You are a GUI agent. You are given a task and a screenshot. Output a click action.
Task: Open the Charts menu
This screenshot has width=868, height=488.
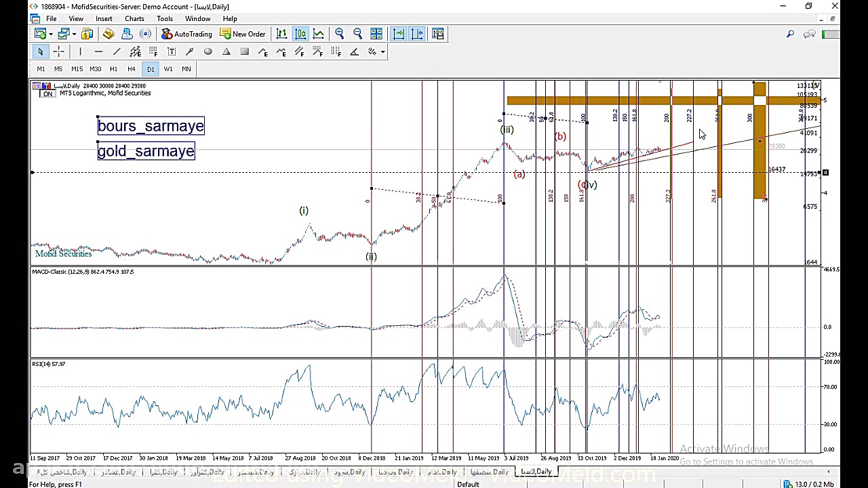click(x=134, y=19)
